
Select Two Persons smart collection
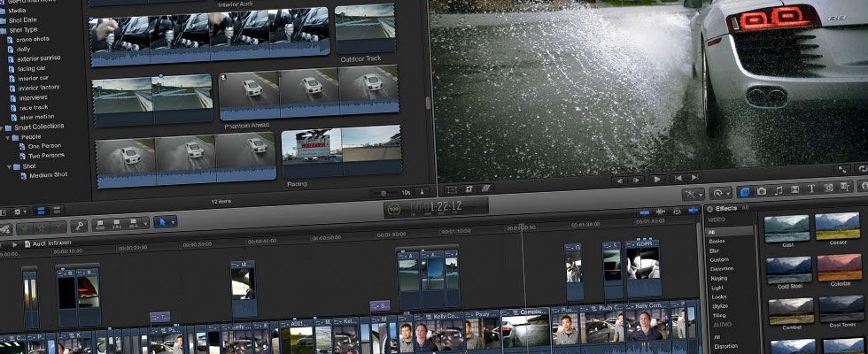click(x=46, y=156)
